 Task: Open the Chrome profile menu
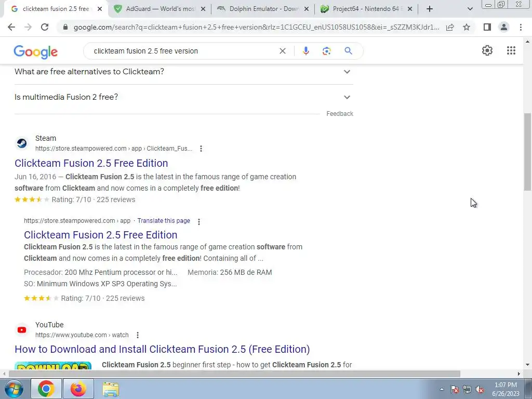(504, 27)
